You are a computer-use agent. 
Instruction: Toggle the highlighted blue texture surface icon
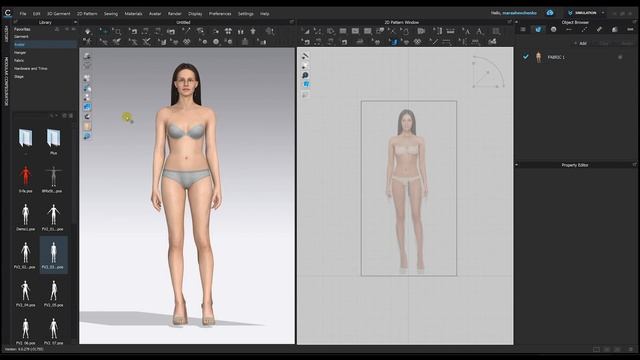[x=87, y=107]
